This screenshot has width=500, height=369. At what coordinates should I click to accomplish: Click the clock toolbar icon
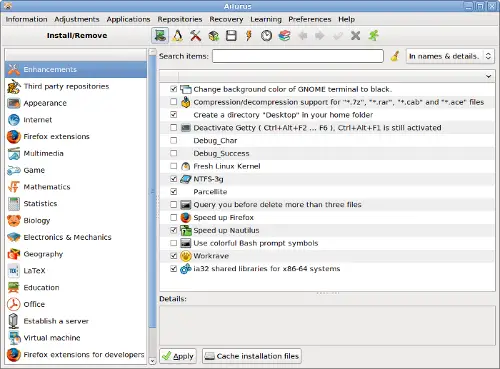click(266, 36)
